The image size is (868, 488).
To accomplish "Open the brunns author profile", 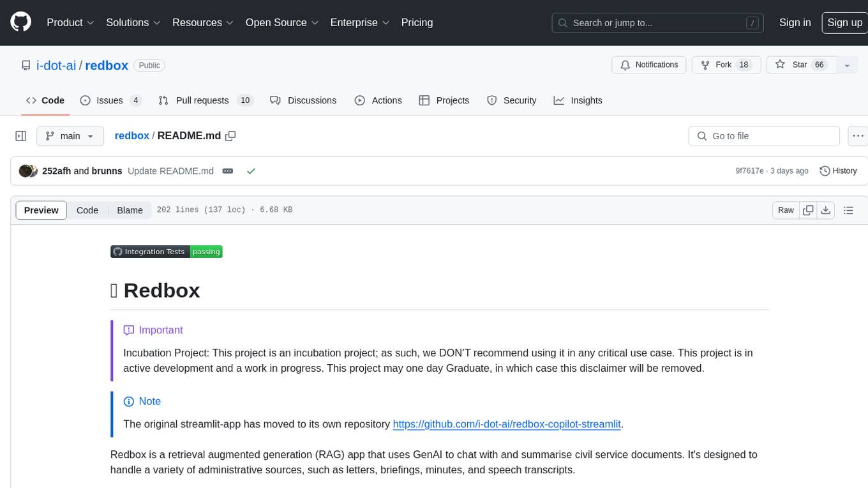I will (x=107, y=171).
